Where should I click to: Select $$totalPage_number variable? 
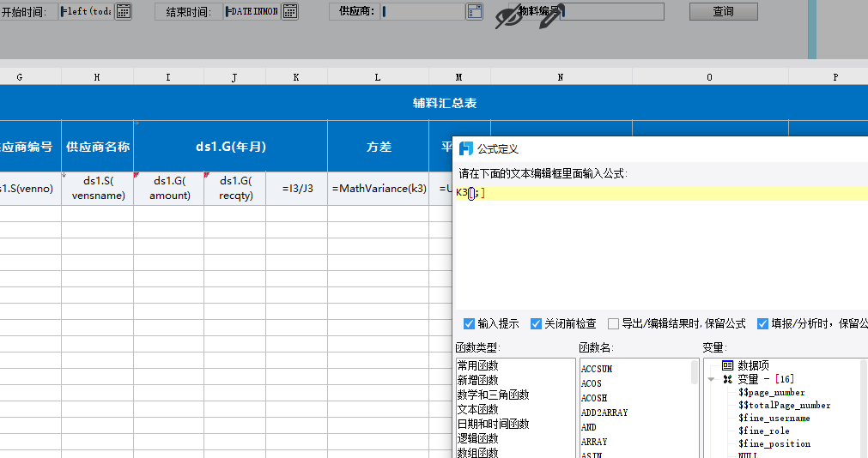pyautogui.click(x=785, y=405)
